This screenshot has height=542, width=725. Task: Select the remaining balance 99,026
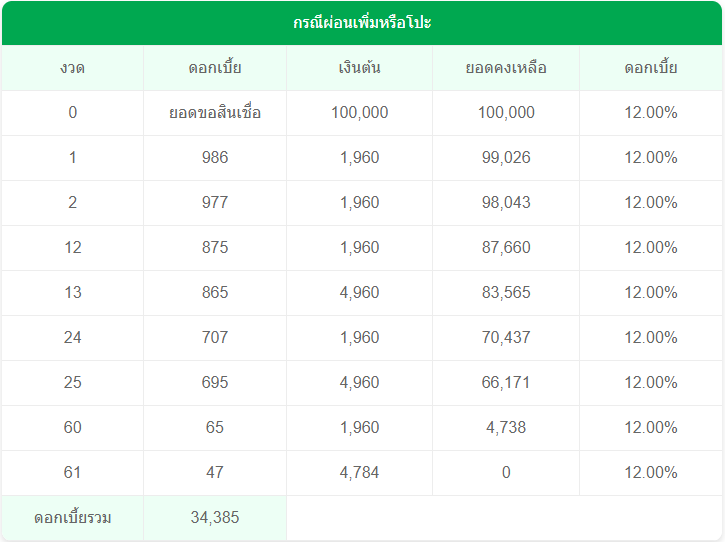[506, 158]
